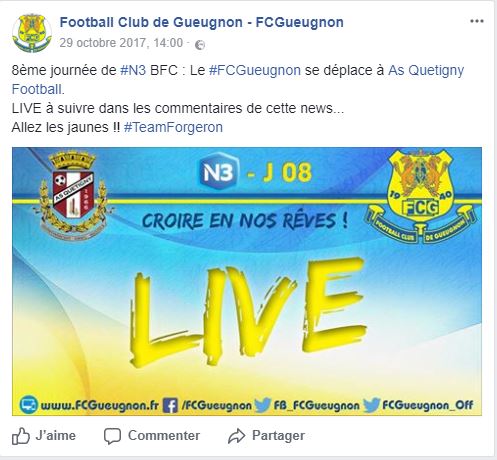This screenshot has width=497, height=460.
Task: Click the Facebook logo in the banner footer
Action: [170, 405]
